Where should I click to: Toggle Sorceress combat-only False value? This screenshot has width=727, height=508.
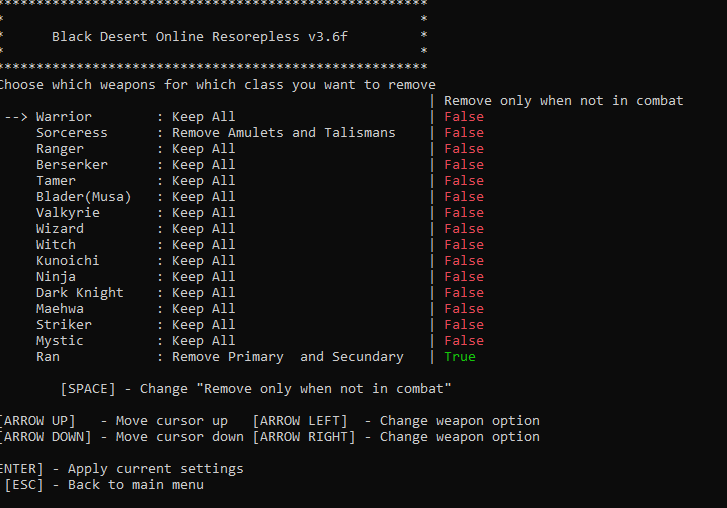coord(464,133)
